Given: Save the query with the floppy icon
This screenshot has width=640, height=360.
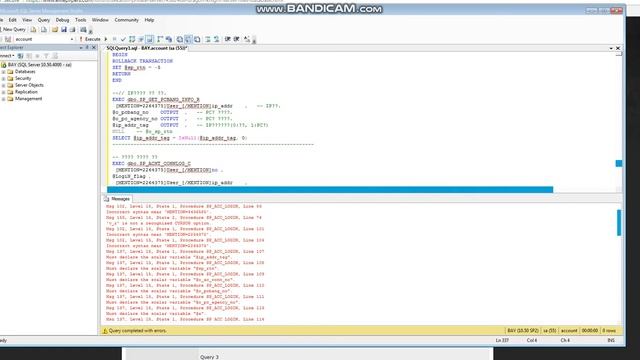Looking at the screenshot, I should pyautogui.click(x=64, y=29).
